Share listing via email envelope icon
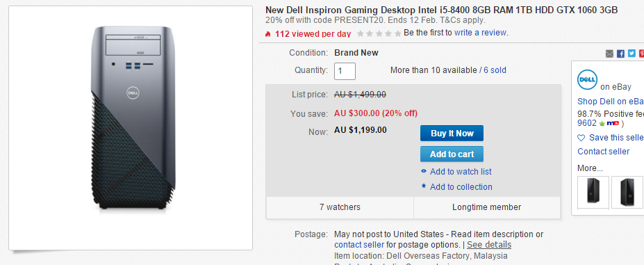 pos(609,54)
